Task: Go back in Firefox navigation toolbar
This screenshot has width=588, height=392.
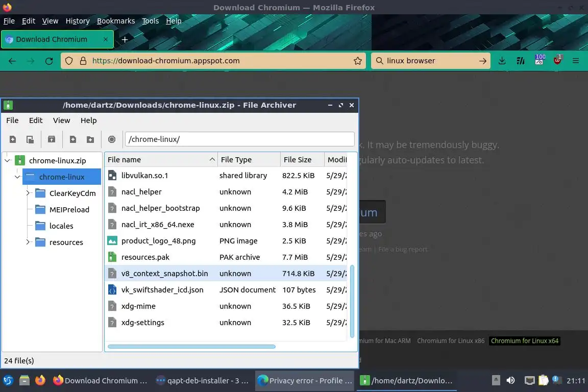Action: [12, 61]
